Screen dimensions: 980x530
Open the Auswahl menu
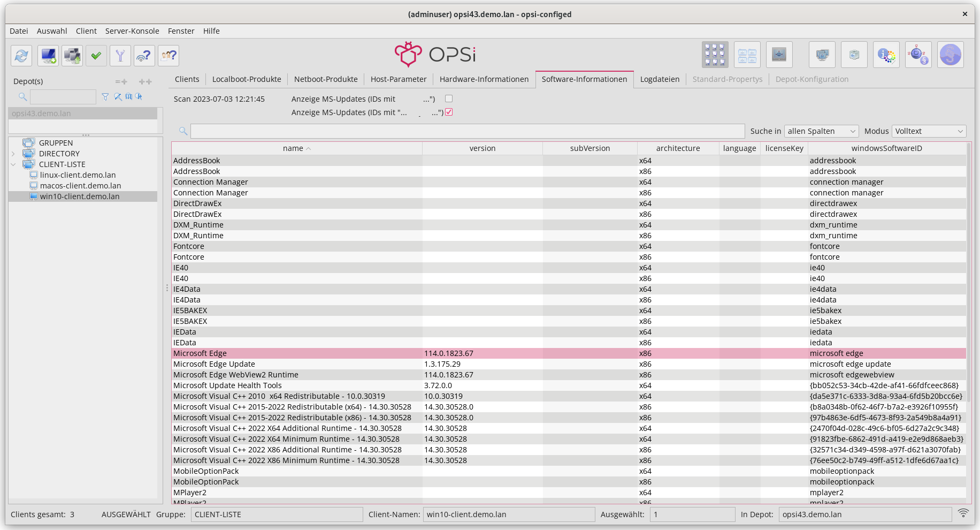(52, 31)
